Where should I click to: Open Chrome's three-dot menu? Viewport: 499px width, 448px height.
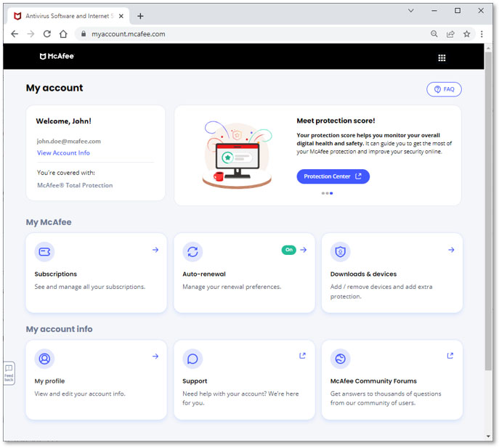[482, 33]
